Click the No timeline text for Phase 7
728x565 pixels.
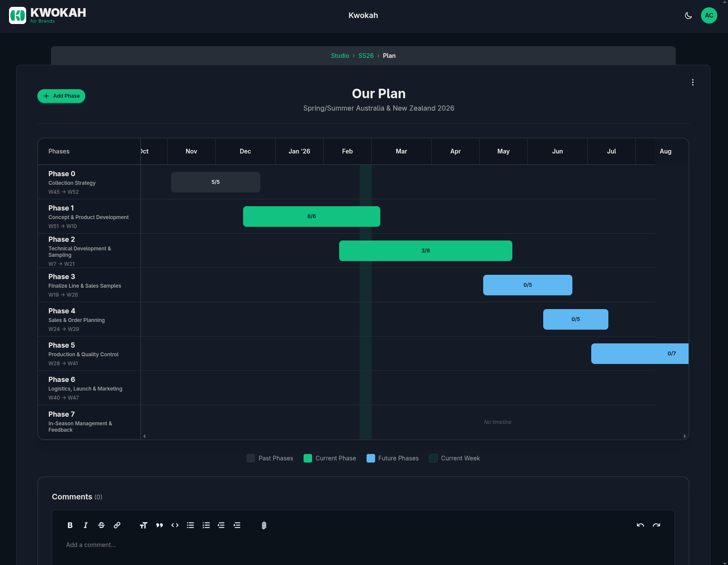click(498, 422)
